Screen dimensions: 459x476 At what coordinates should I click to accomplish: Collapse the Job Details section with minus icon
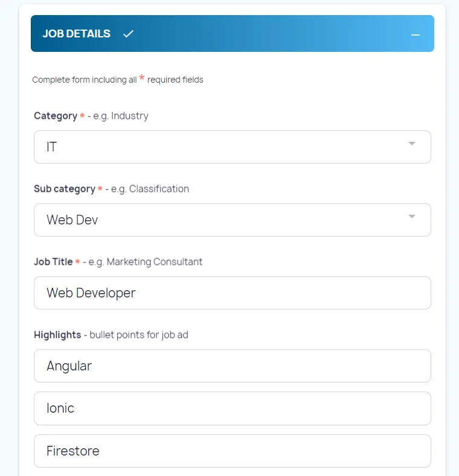tap(416, 34)
